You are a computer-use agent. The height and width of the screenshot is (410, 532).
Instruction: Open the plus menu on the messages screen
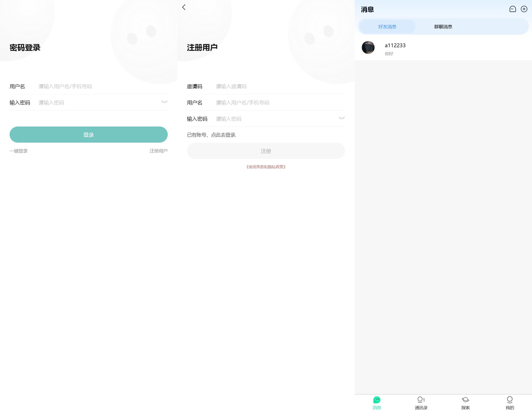point(524,9)
